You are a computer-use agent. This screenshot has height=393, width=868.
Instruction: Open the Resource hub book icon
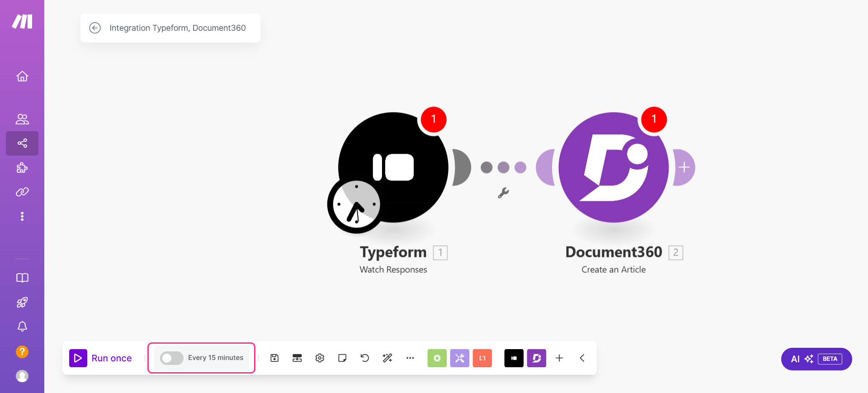22,278
